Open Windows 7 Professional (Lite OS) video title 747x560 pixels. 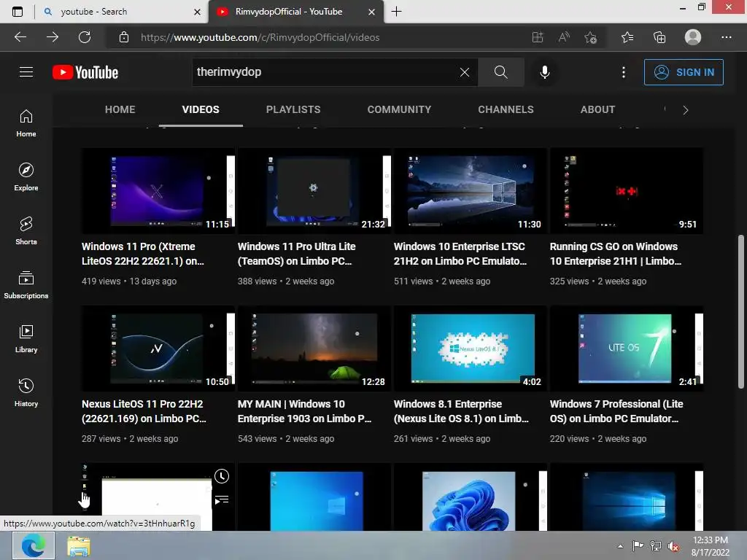[616, 411]
